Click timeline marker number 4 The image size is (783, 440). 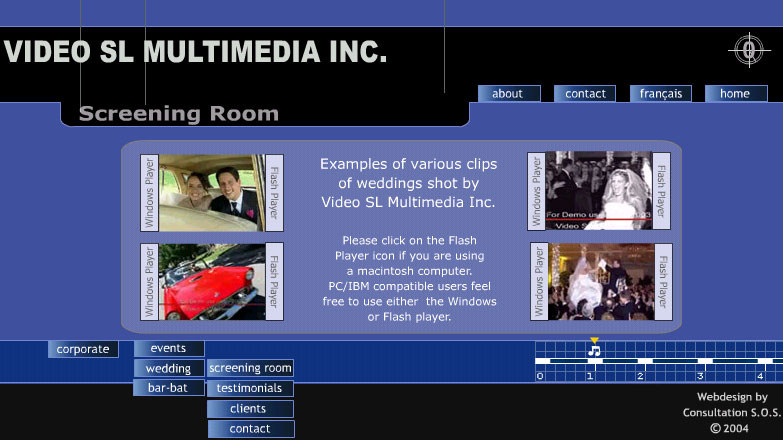(x=760, y=376)
